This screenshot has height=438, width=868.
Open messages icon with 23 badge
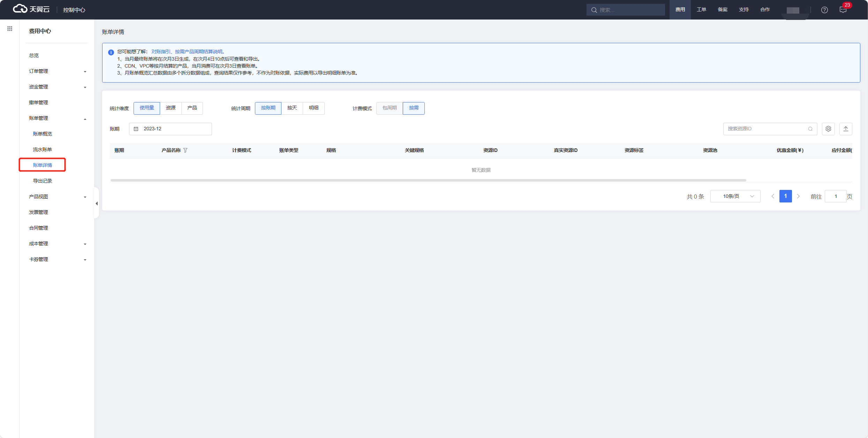coord(843,10)
